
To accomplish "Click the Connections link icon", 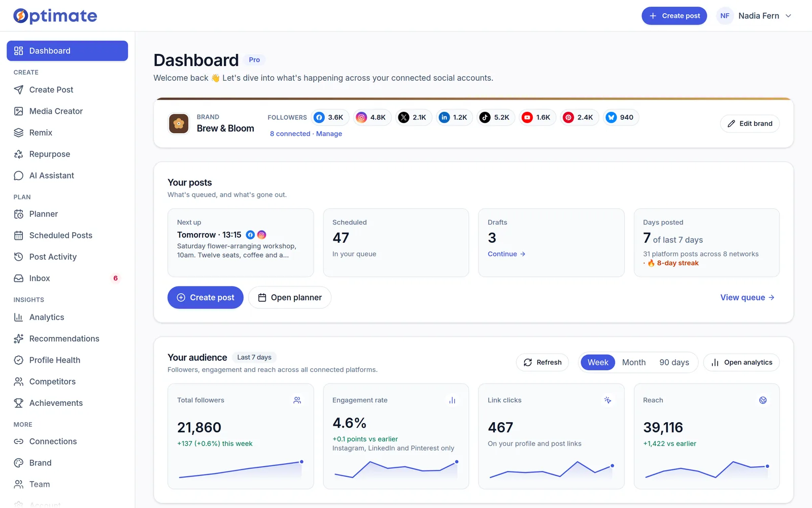I will 19,441.
